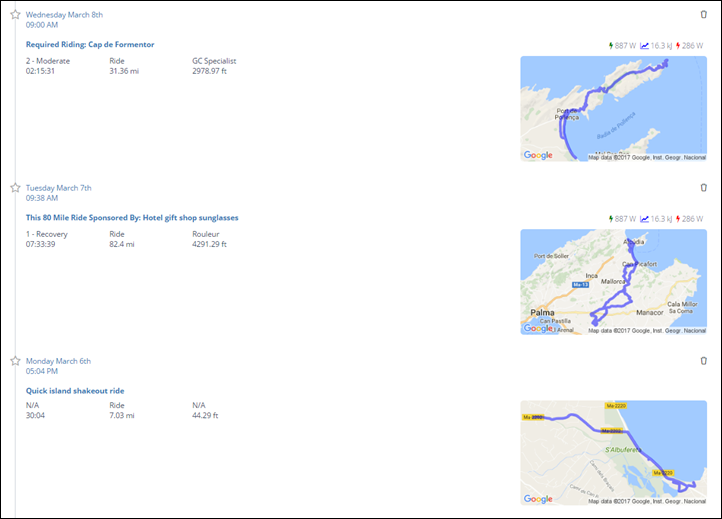The image size is (722, 519).
Task: Favorite the Tuesday March 7th ride
Action: [15, 188]
